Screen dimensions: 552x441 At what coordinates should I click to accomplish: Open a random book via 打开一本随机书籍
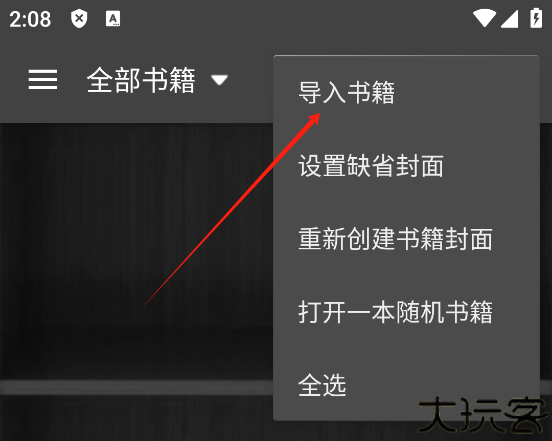pyautogui.click(x=406, y=312)
